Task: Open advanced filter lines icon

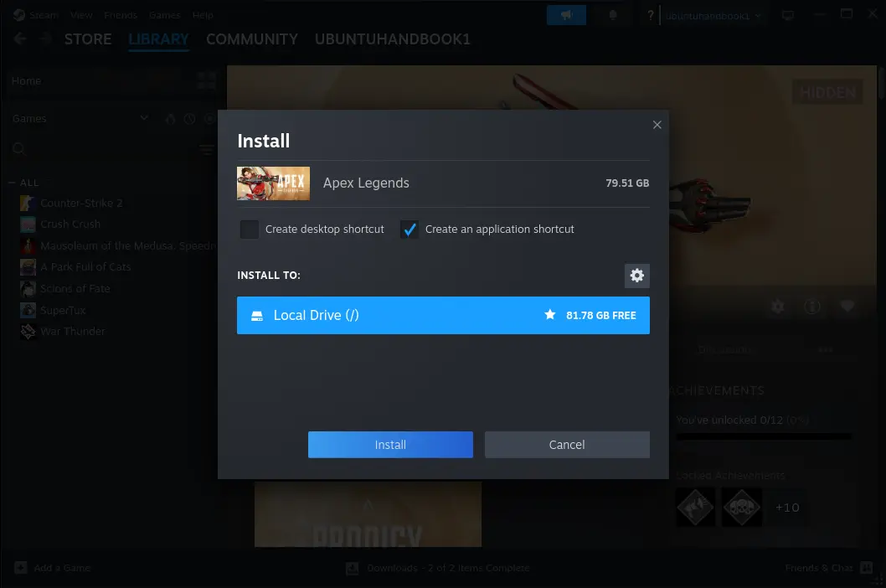Action: [x=207, y=149]
